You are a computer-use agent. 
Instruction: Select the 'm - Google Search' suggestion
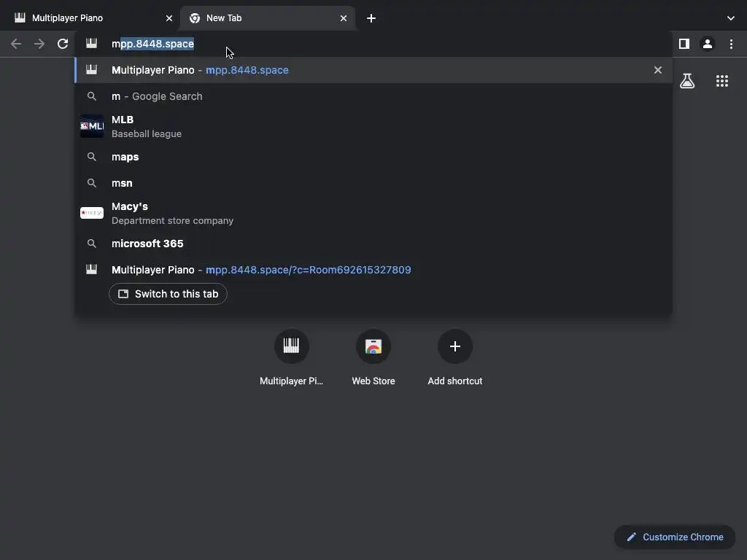(373, 96)
